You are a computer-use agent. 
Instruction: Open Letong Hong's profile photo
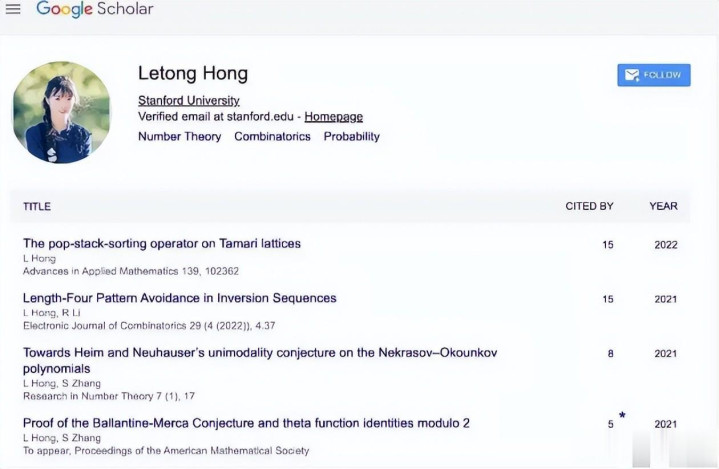click(x=61, y=112)
